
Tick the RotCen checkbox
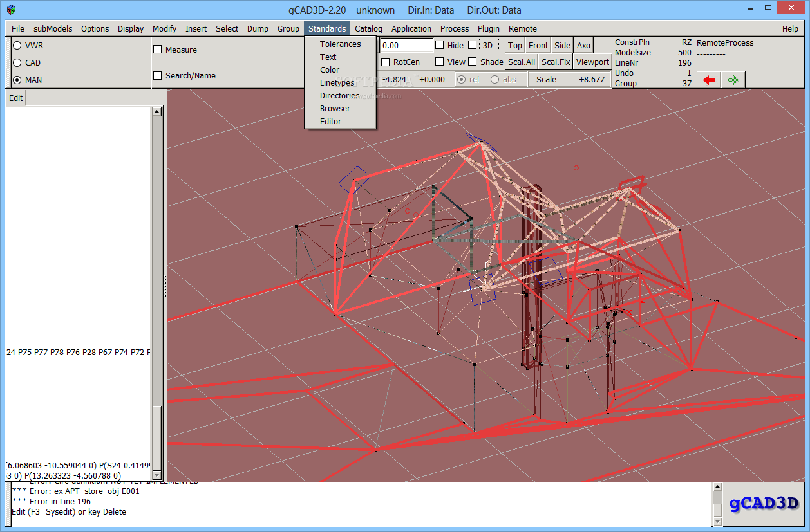coord(385,62)
